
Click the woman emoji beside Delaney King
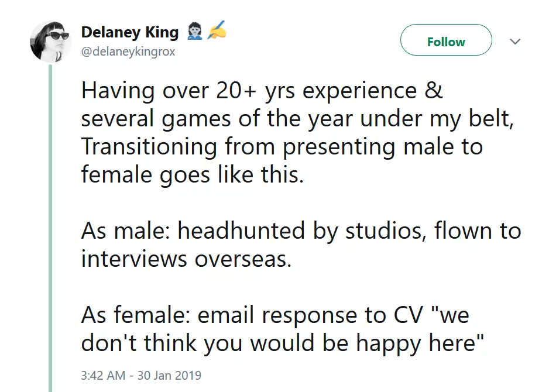click(x=195, y=32)
